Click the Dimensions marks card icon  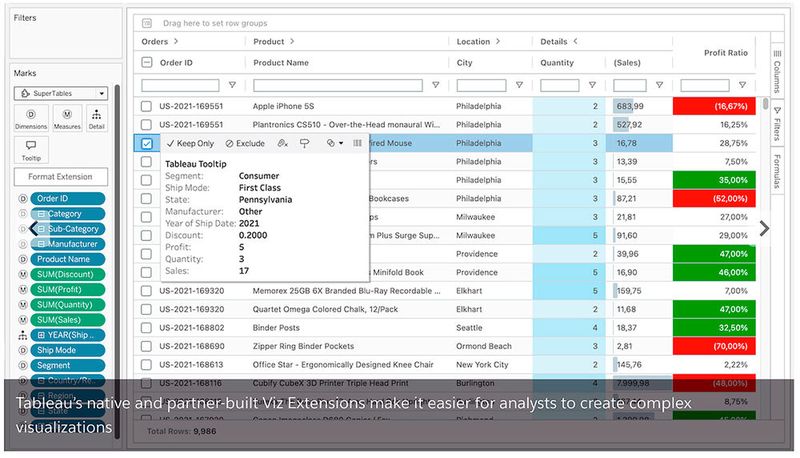pos(31,118)
